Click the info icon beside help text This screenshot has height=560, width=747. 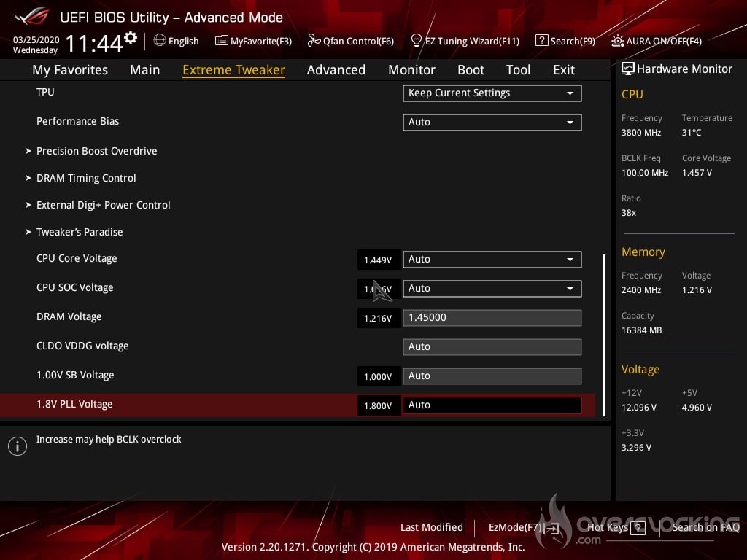pyautogui.click(x=18, y=446)
